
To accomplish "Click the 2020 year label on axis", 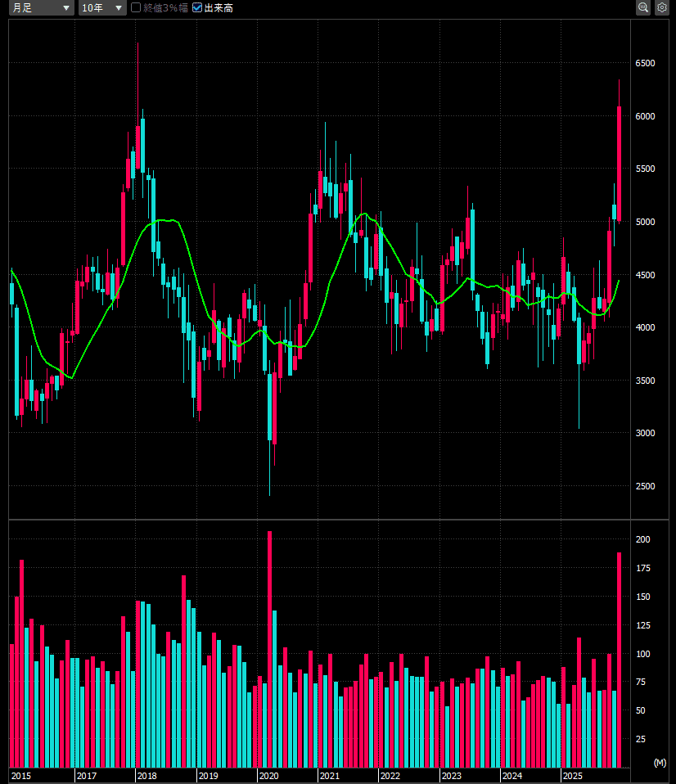I will pyautogui.click(x=268, y=776).
